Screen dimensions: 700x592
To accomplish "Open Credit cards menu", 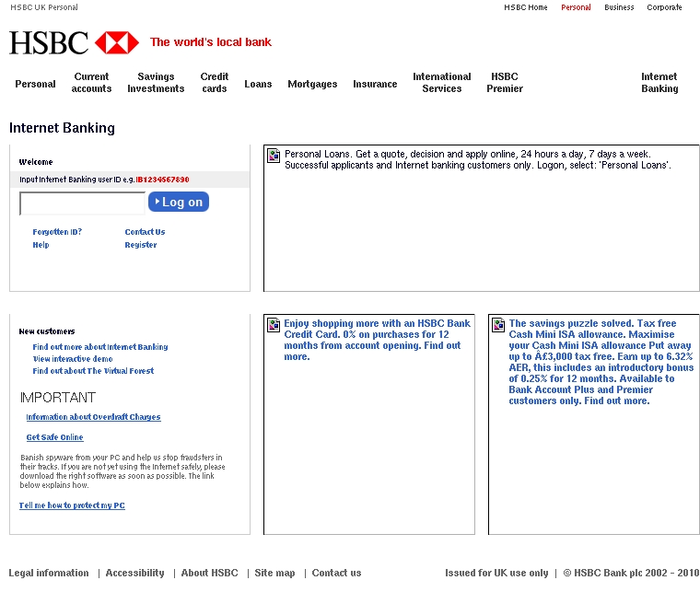I will (215, 83).
